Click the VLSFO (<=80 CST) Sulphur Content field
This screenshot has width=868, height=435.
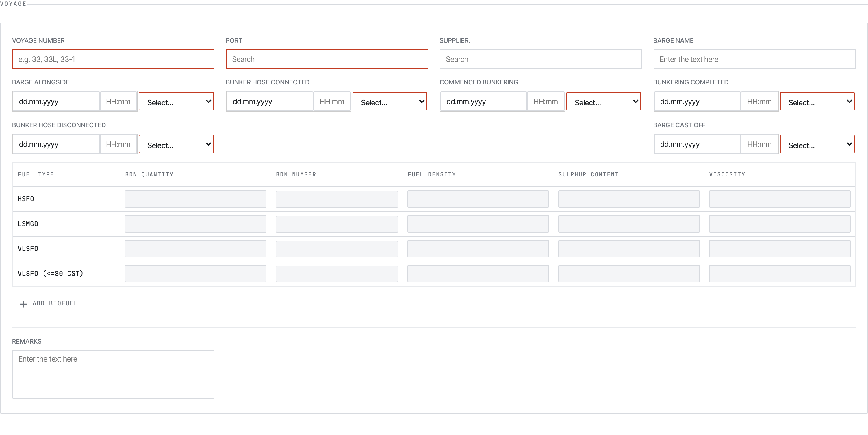629,274
